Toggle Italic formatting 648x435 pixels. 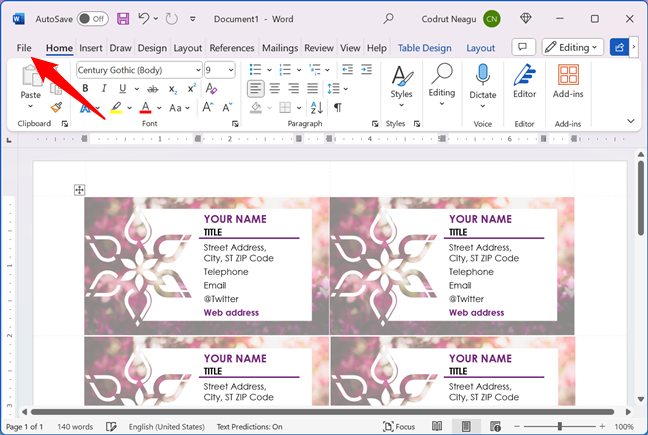104,88
